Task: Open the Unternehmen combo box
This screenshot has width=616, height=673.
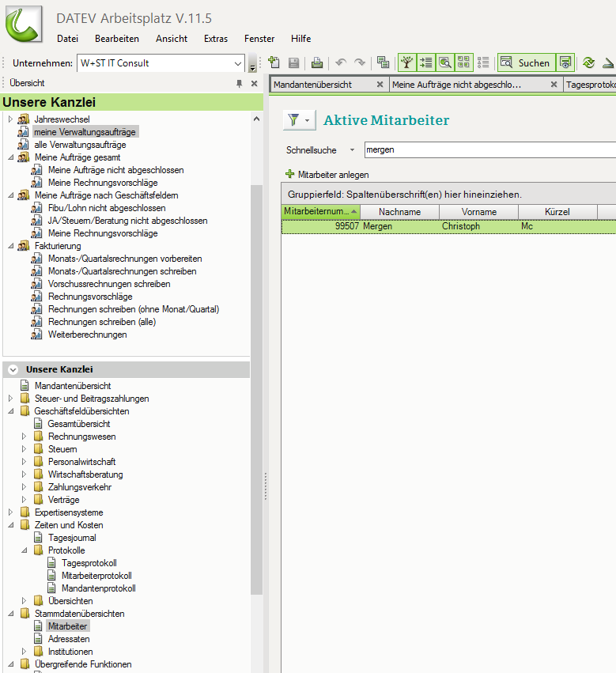Action: 161,63
